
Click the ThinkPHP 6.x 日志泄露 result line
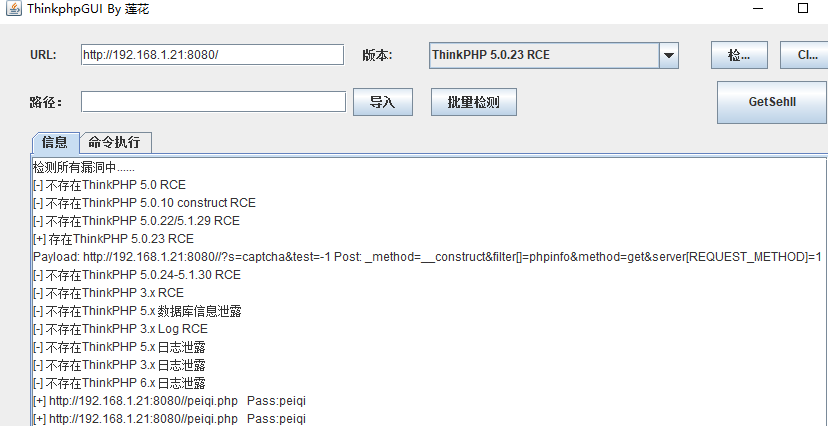pyautogui.click(x=119, y=383)
